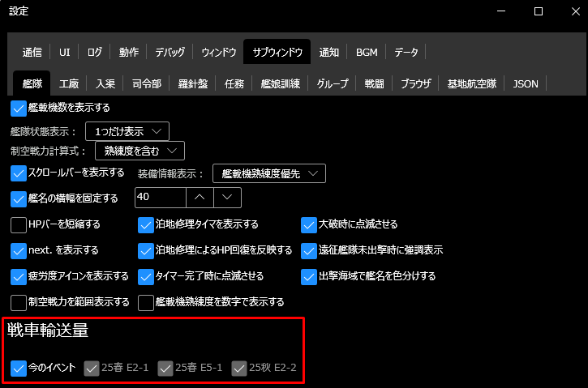Click the 25春 E2-1 checkbox

(92, 369)
